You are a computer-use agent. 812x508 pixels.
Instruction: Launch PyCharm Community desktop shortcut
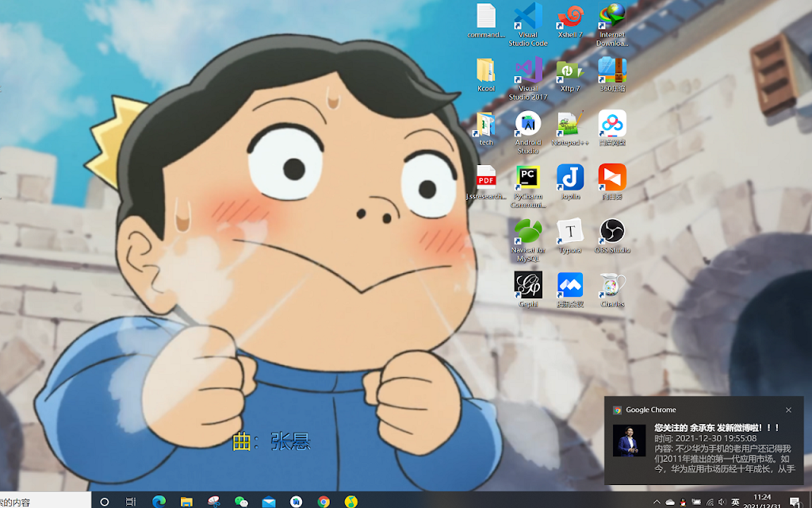(x=527, y=186)
